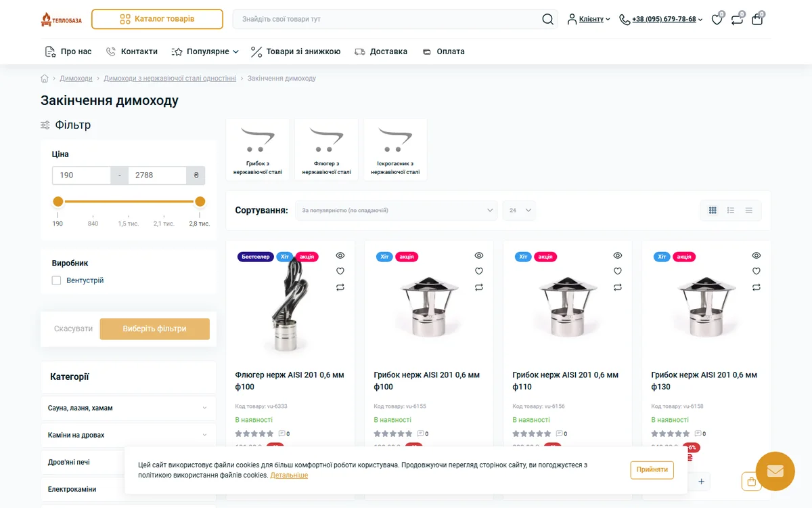This screenshot has width=812, height=508.
Task: Open the wishlist heart icon in header
Action: (717, 20)
